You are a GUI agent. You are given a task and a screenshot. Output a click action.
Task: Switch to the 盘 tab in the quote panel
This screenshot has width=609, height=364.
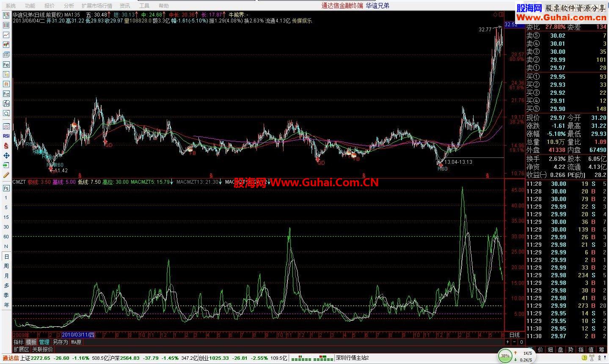[560, 350]
